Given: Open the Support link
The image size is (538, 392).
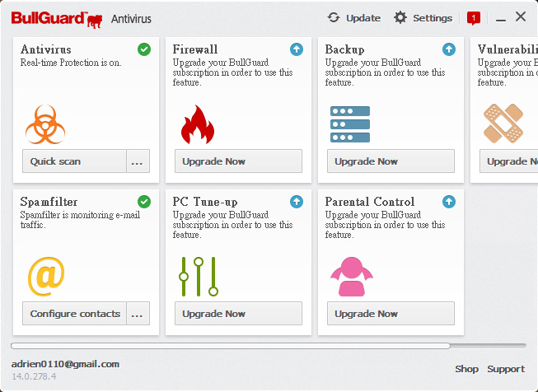Looking at the screenshot, I should (x=506, y=369).
